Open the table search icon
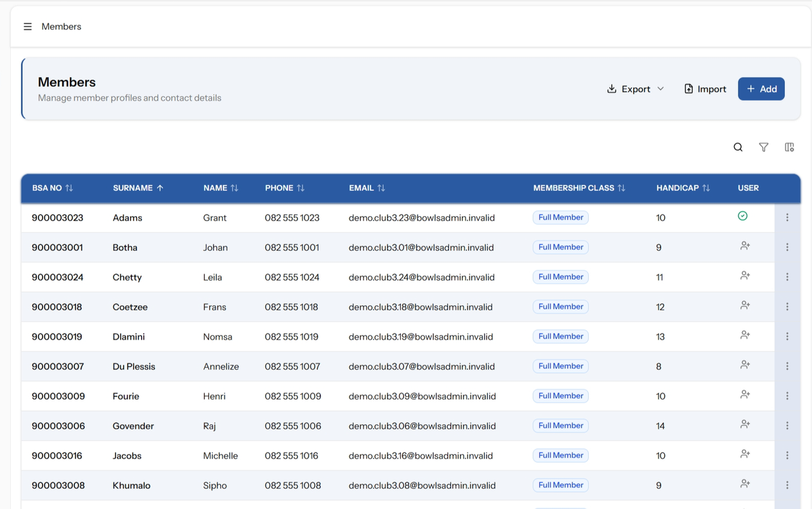The width and height of the screenshot is (812, 509). tap(738, 147)
